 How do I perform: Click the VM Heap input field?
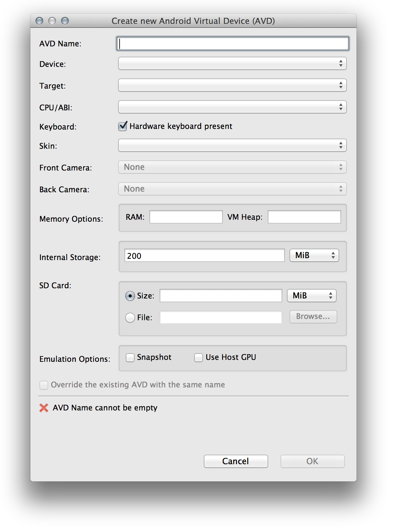pos(304,217)
